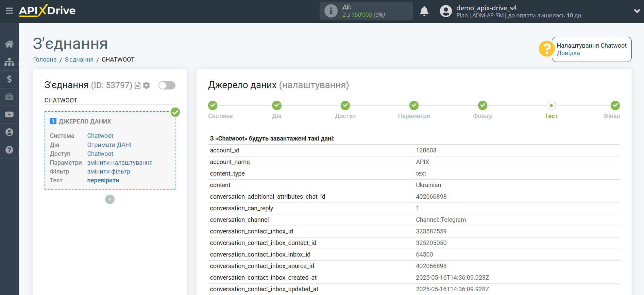Screen dimensions: 644x295
Task: Select conversation_additional_attributes_chat_id row label
Action: (x=267, y=197)
